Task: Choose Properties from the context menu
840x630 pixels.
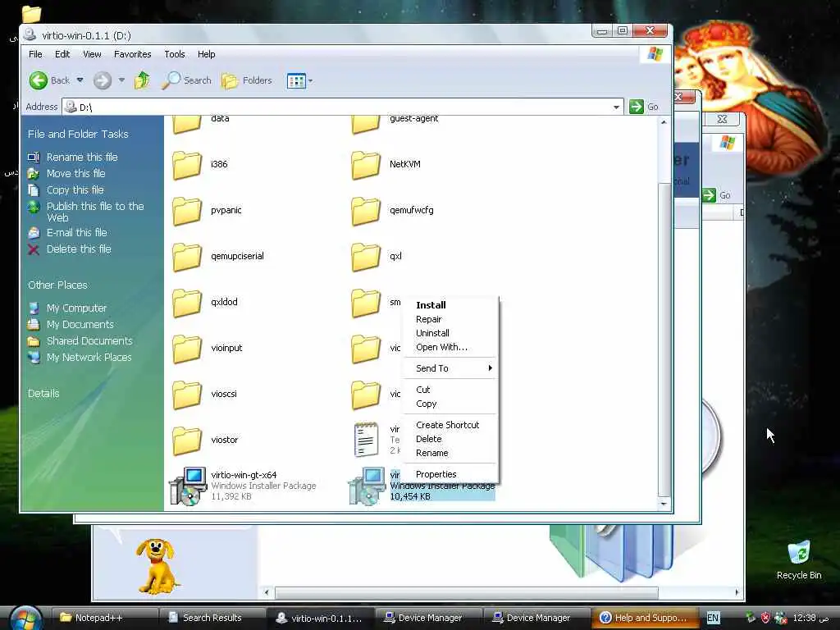Action: tap(450, 474)
